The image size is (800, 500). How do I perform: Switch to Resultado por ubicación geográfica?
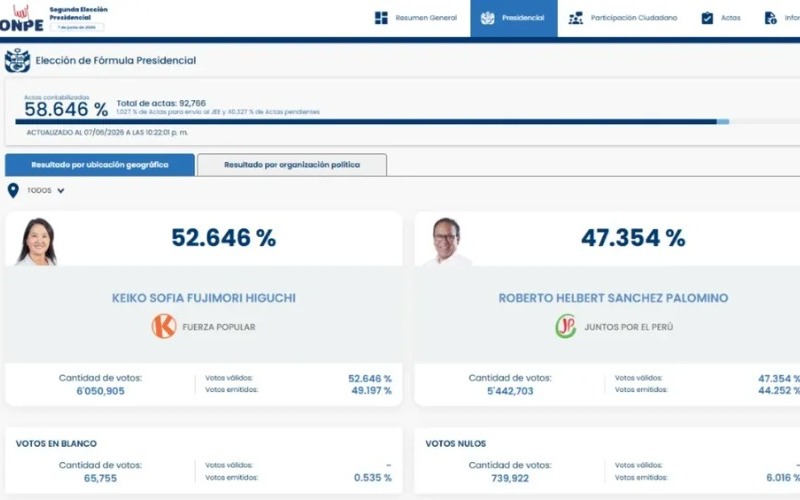click(x=100, y=165)
